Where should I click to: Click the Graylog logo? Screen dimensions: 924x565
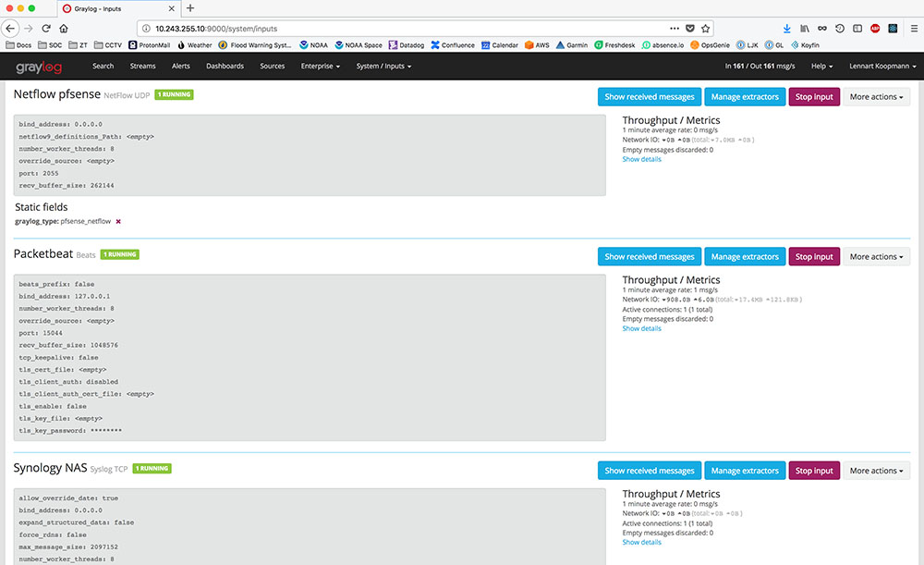[x=39, y=67]
